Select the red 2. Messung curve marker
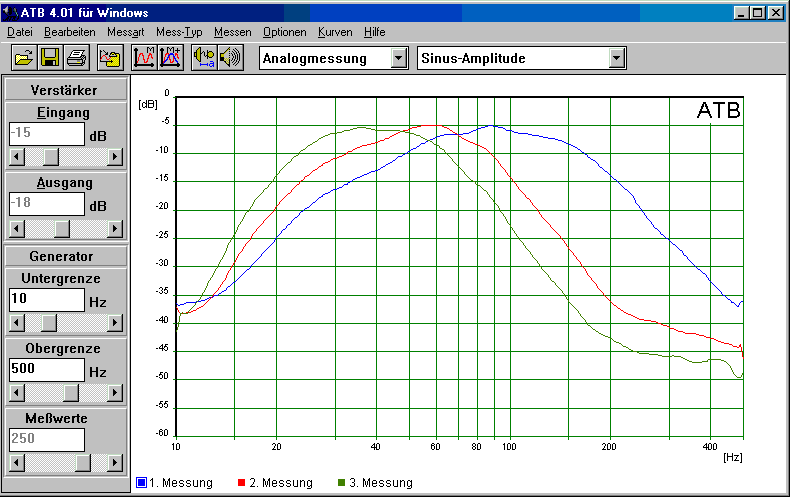The height and width of the screenshot is (497, 790). click(x=241, y=483)
